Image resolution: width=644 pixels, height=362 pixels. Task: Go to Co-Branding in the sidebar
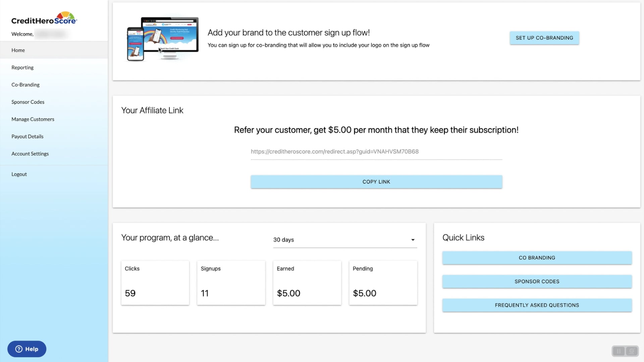[25, 85]
